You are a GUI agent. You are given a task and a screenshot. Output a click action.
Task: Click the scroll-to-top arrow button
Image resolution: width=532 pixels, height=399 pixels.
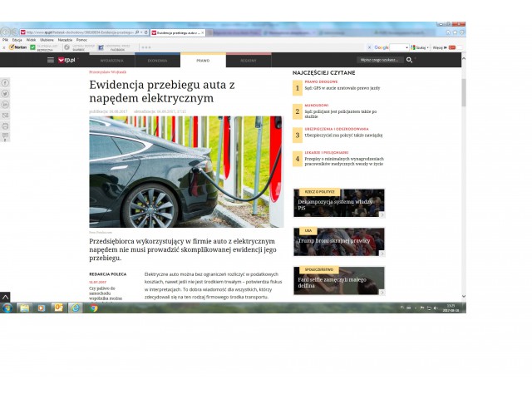tap(5, 296)
